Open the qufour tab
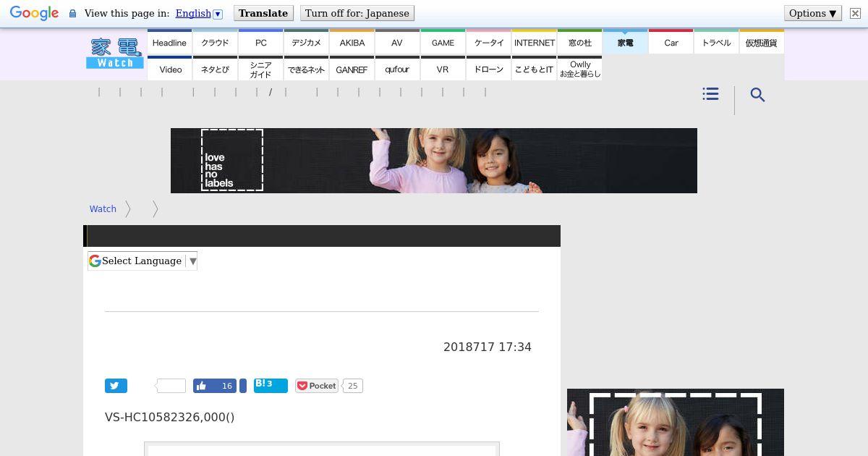This screenshot has height=456, width=868. [x=397, y=69]
